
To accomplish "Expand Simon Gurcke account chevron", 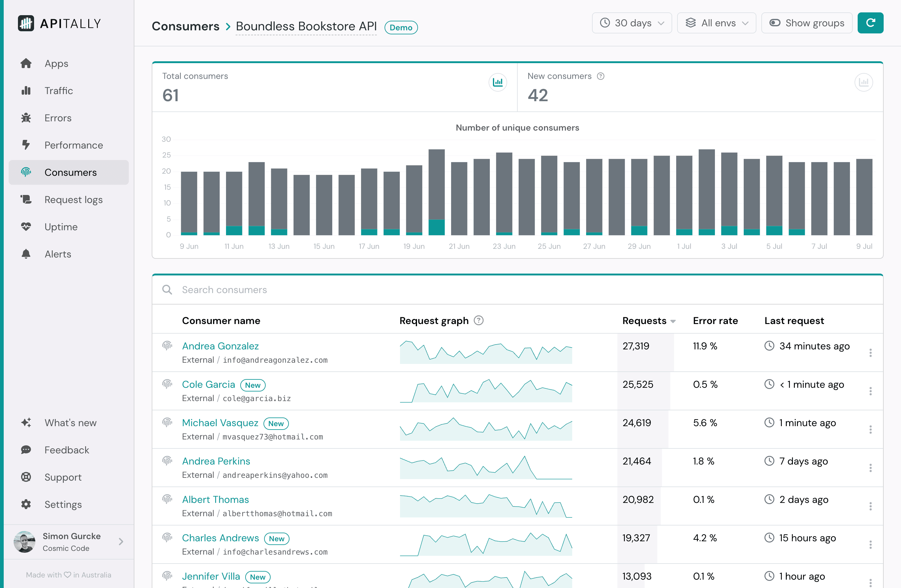I will coord(121,542).
